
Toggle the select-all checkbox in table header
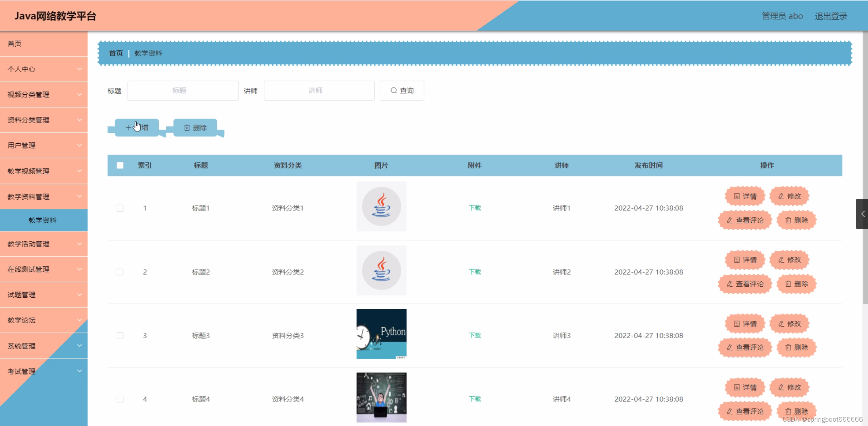[120, 165]
